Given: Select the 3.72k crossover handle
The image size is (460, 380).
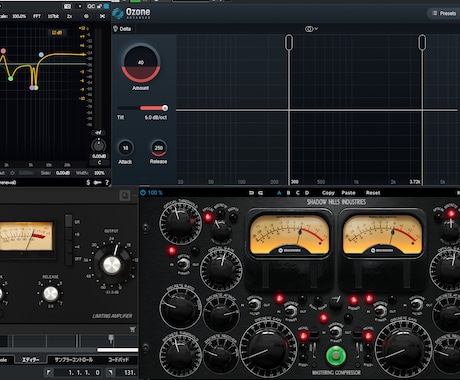Looking at the screenshot, I should tap(422, 42).
